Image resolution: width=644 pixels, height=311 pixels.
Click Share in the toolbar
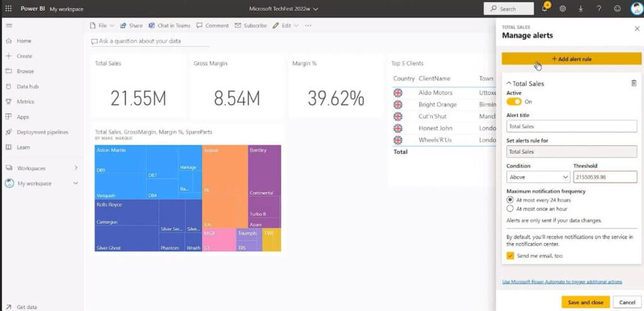pyautogui.click(x=131, y=26)
